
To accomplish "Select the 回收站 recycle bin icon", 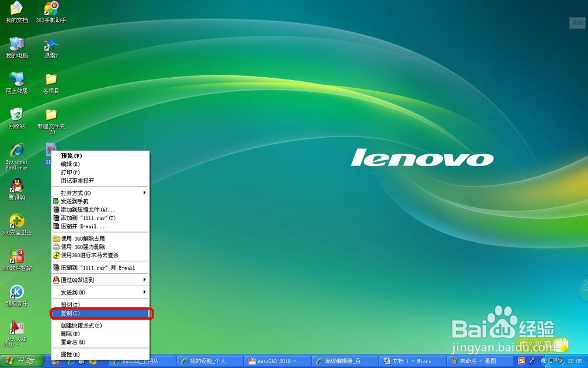I will (x=16, y=118).
